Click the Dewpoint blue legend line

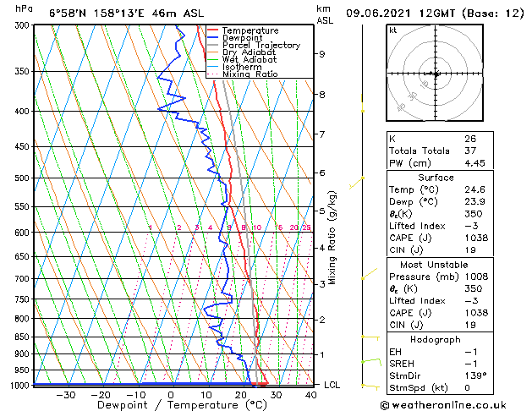pos(212,38)
